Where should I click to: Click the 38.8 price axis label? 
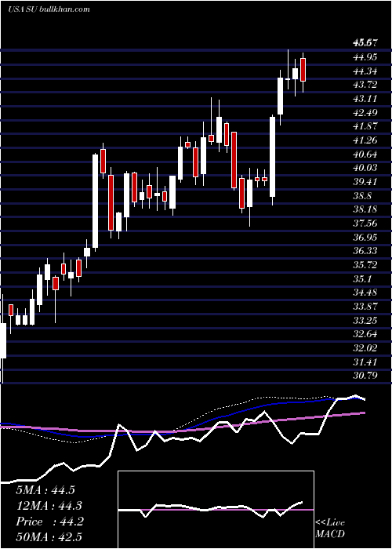363,196
